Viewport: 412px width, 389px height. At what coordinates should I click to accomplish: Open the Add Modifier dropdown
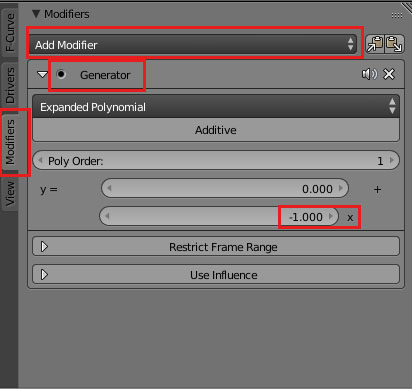pos(193,44)
